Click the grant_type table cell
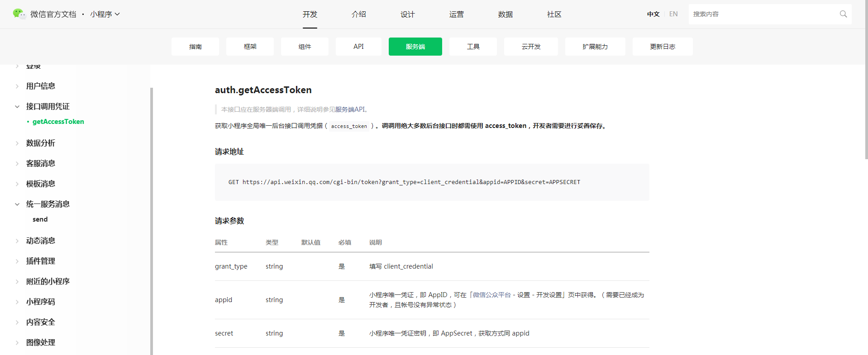 point(231,266)
